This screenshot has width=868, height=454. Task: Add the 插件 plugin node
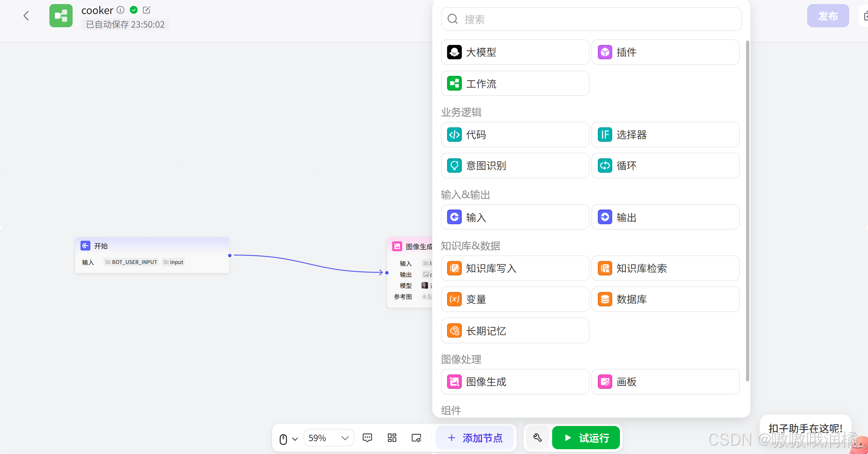tap(665, 52)
